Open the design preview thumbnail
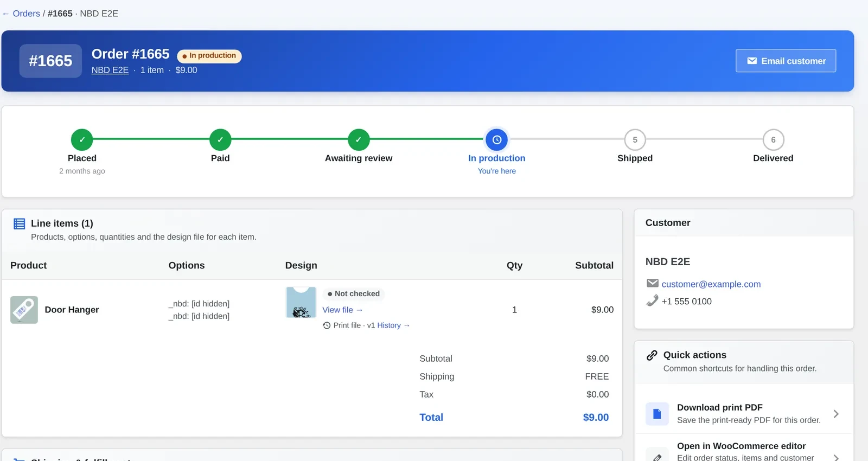Image resolution: width=868 pixels, height=461 pixels. coord(301,303)
